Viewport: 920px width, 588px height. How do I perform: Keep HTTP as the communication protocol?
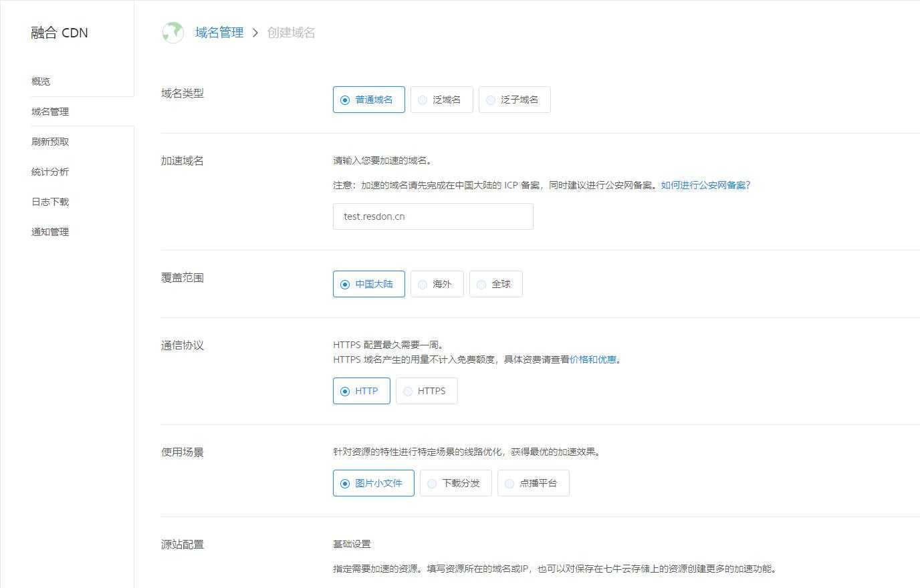tap(361, 391)
